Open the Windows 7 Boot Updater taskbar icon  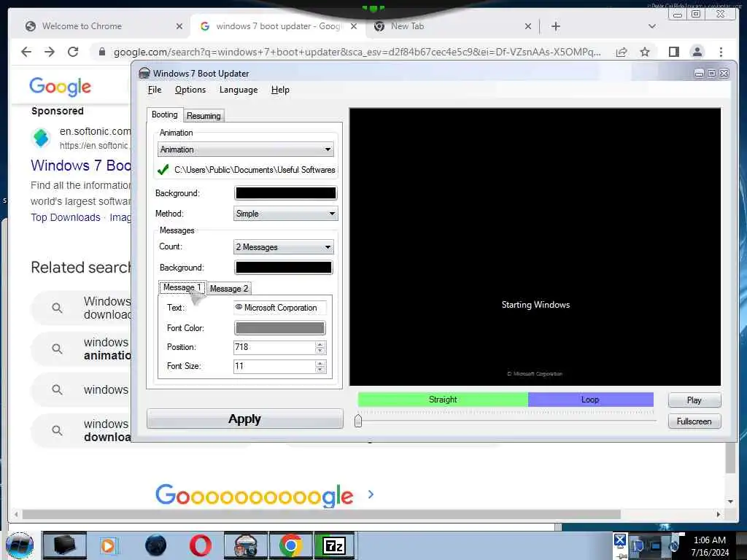(x=245, y=545)
